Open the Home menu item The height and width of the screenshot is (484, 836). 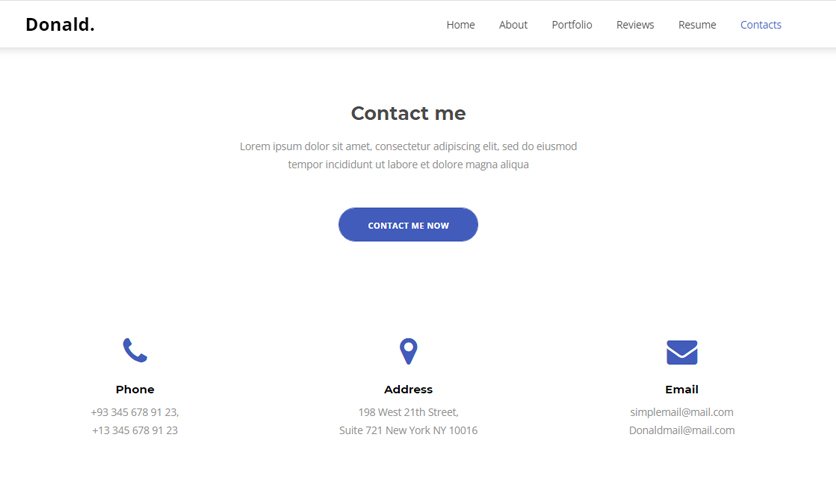(x=461, y=25)
